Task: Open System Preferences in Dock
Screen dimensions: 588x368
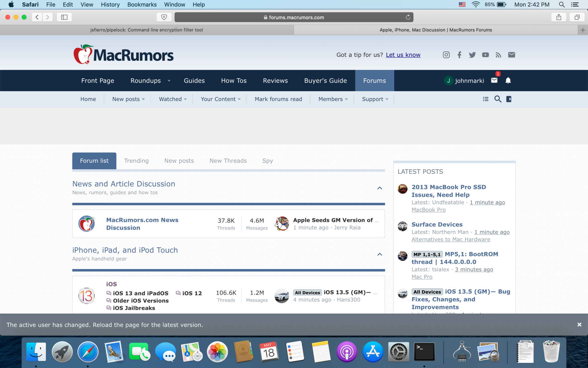Action: click(x=398, y=352)
